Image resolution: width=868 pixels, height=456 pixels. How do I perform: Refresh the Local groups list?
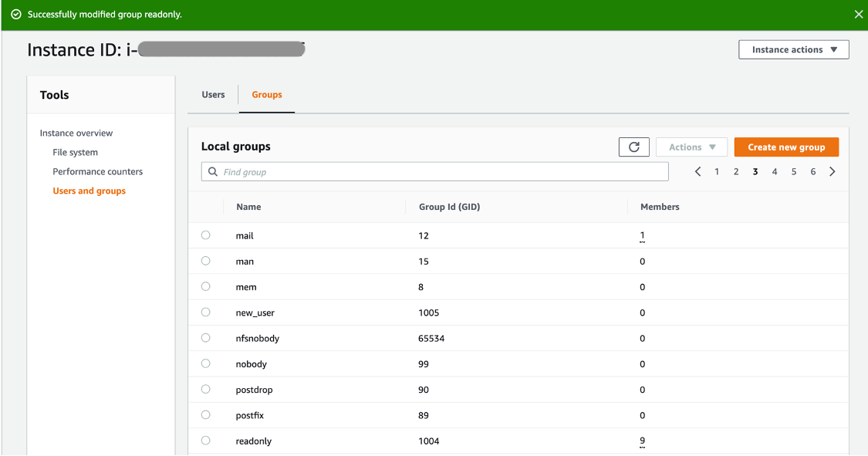[x=633, y=147]
